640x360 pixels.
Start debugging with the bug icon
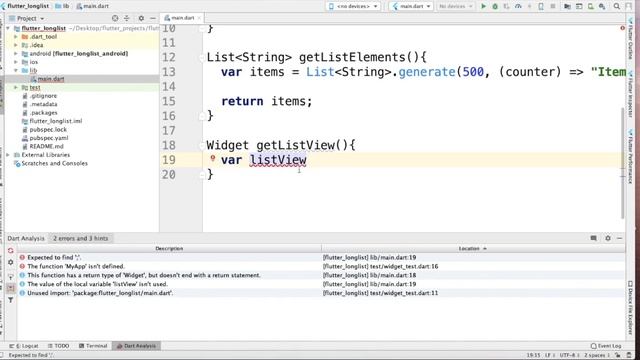[495, 6]
